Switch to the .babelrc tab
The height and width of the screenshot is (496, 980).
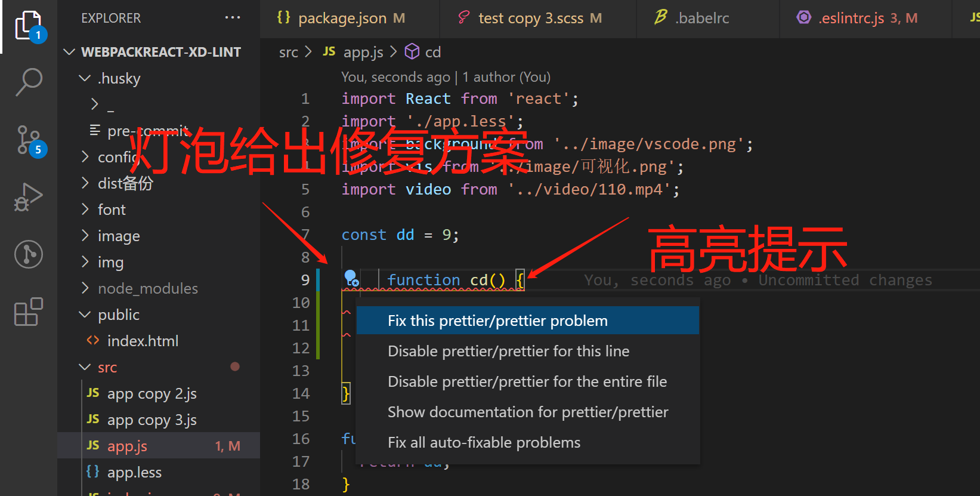(702, 19)
